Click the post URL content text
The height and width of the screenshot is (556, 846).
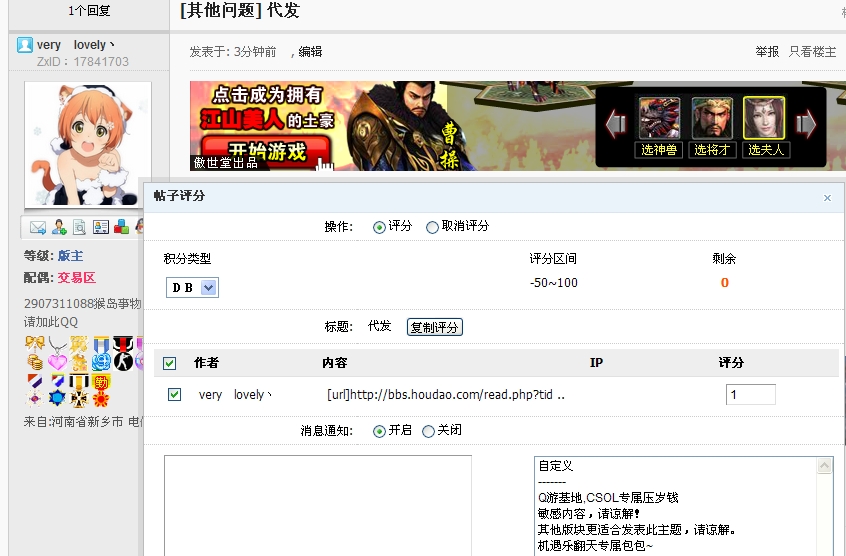446,395
